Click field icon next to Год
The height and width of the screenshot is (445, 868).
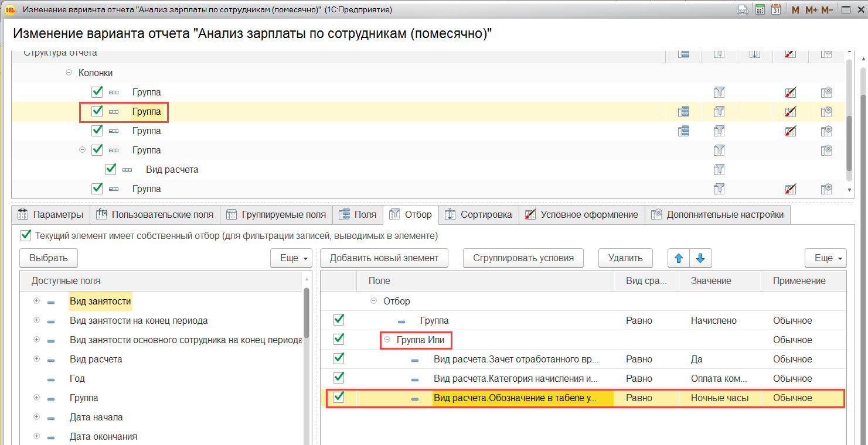tap(50, 379)
